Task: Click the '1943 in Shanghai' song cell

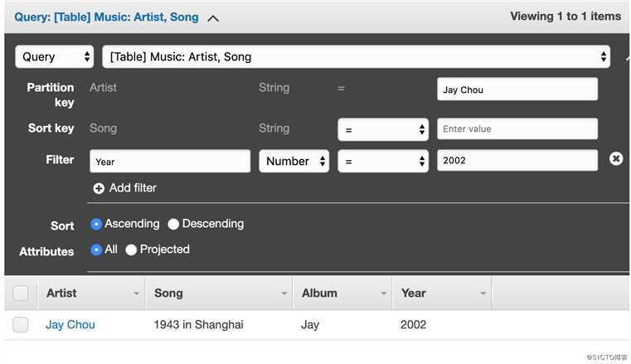Action: 199,324
